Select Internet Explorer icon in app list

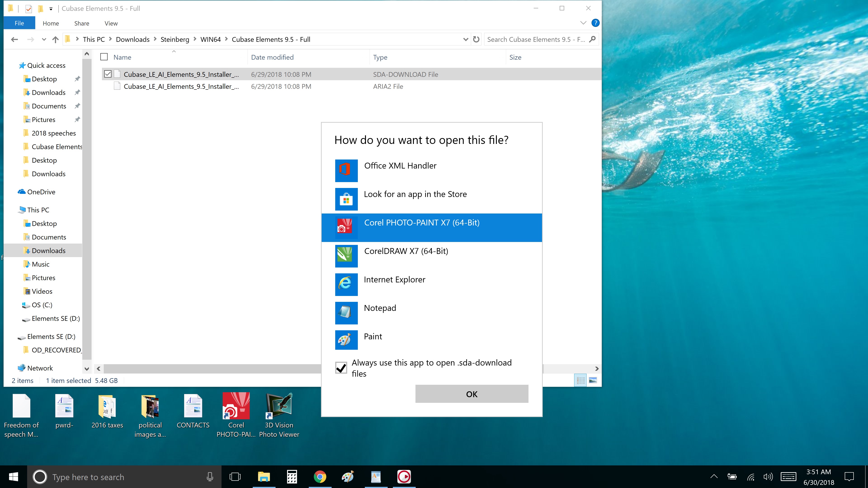coord(346,284)
